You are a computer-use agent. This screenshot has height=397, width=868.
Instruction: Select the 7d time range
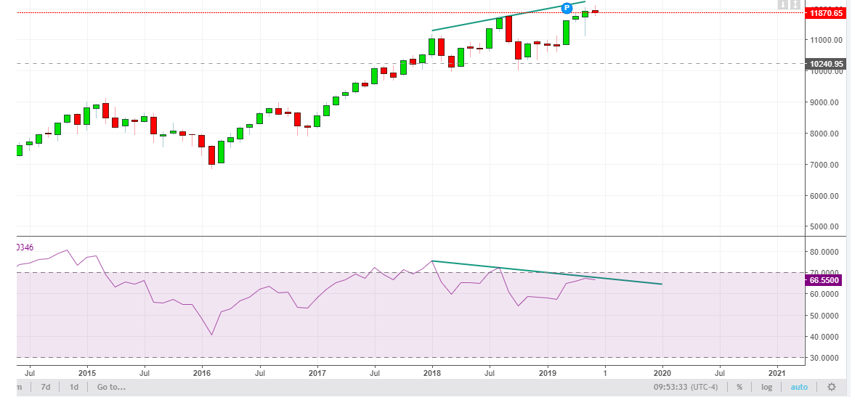[46, 387]
